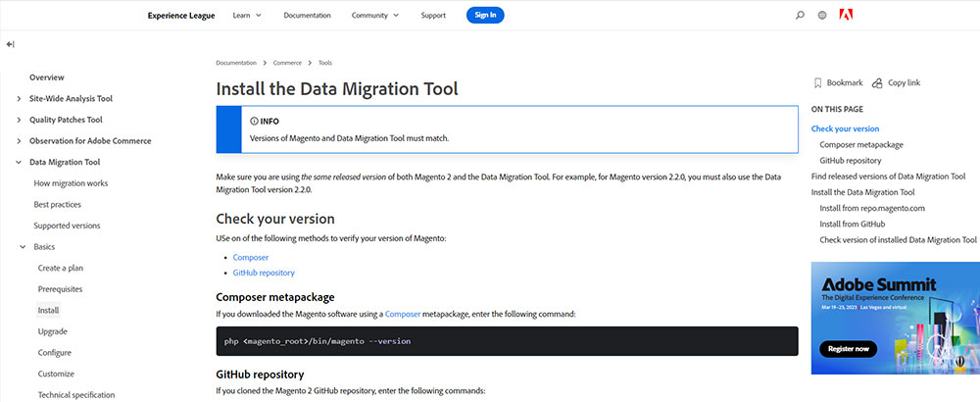Expand Observation for Adobe Commerce chevron

[19, 141]
